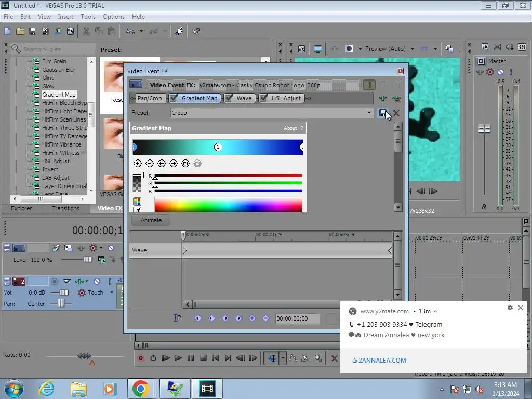The width and height of the screenshot is (532, 399).
Task: Toggle the Wave effect checkbox
Action: [229, 98]
